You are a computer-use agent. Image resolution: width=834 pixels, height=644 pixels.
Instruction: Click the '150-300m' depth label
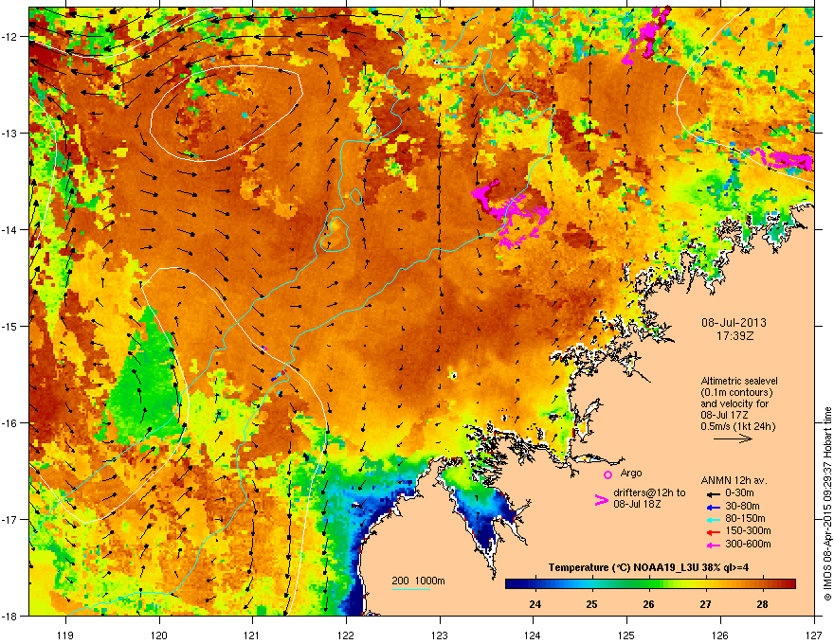click(x=748, y=530)
